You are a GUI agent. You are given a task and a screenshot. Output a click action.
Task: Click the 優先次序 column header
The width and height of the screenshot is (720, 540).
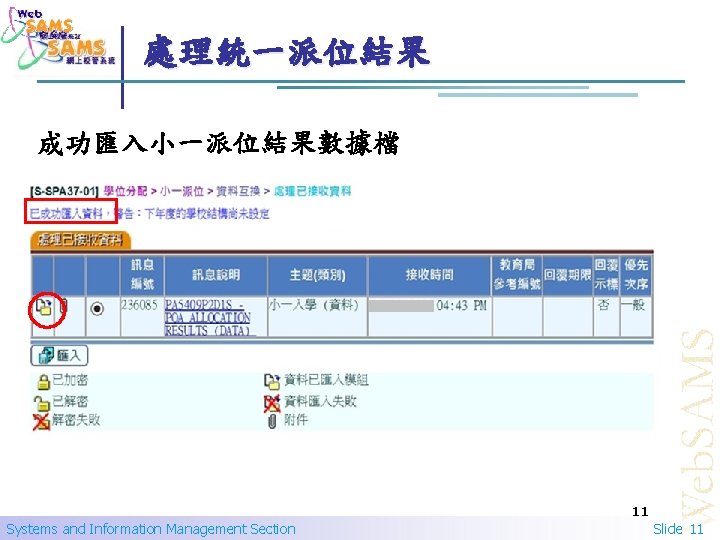click(636, 275)
